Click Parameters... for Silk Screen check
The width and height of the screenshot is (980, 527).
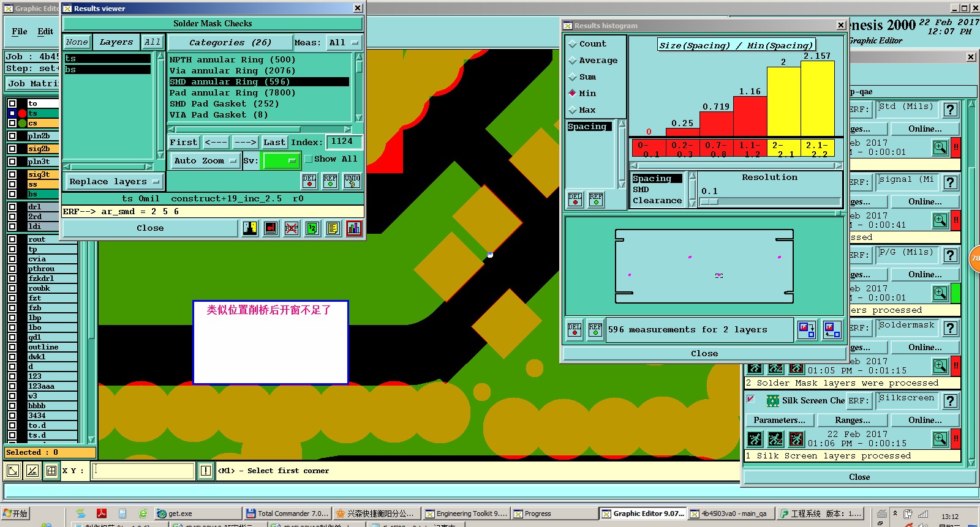779,420
